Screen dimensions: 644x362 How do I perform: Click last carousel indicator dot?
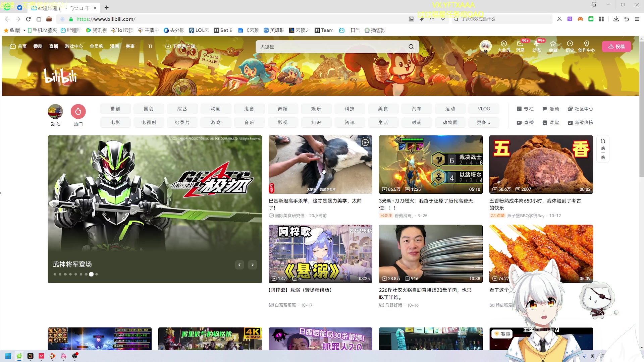[x=97, y=274]
